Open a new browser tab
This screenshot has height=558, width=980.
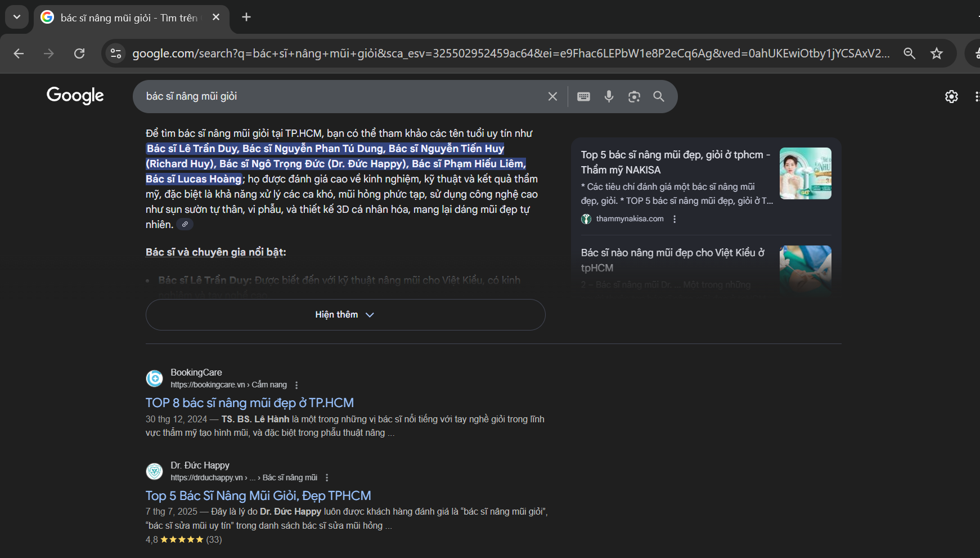pyautogui.click(x=246, y=17)
